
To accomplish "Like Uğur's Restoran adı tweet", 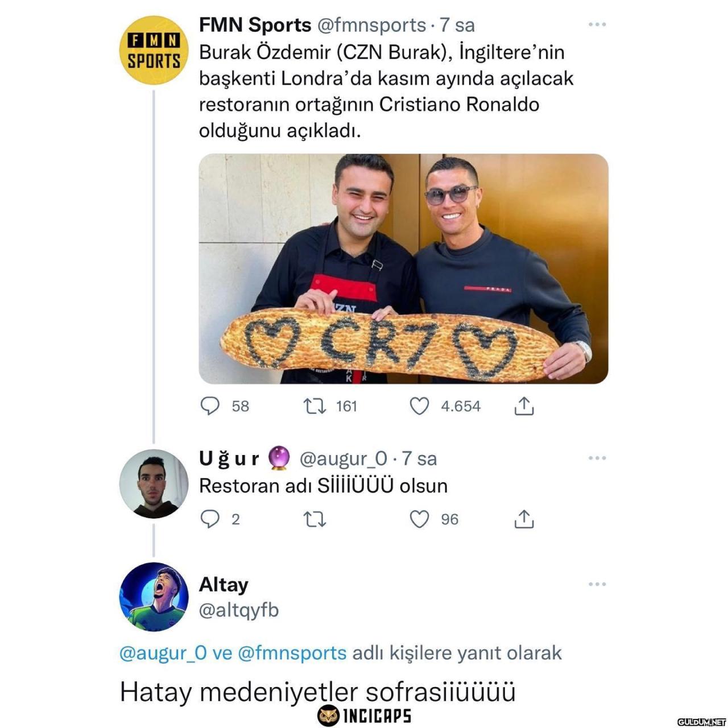I will [x=420, y=519].
